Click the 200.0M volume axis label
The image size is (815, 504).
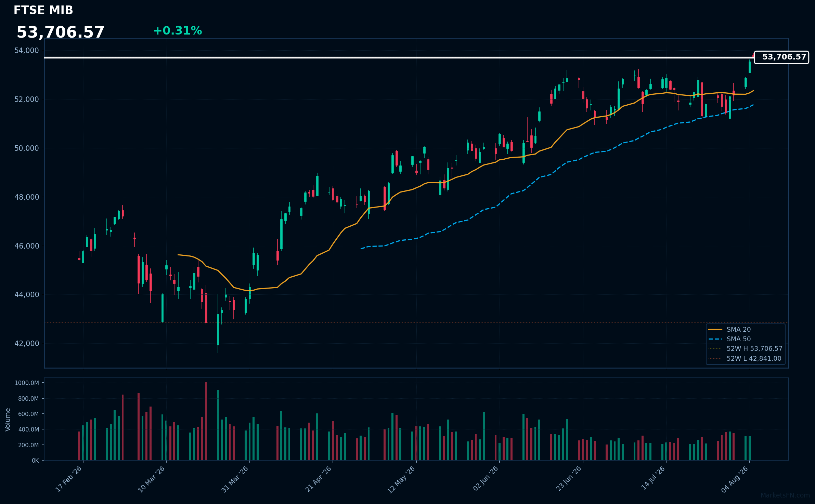[28, 445]
